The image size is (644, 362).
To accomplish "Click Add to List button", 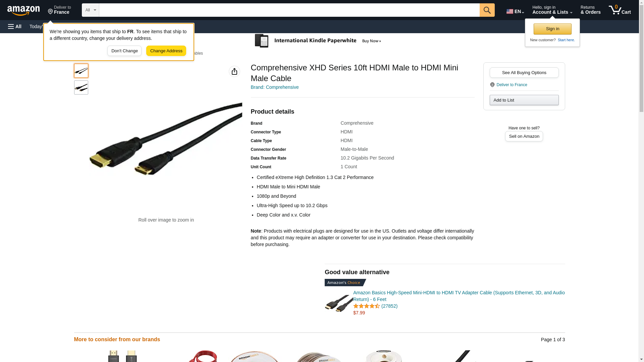I will [x=524, y=100].
